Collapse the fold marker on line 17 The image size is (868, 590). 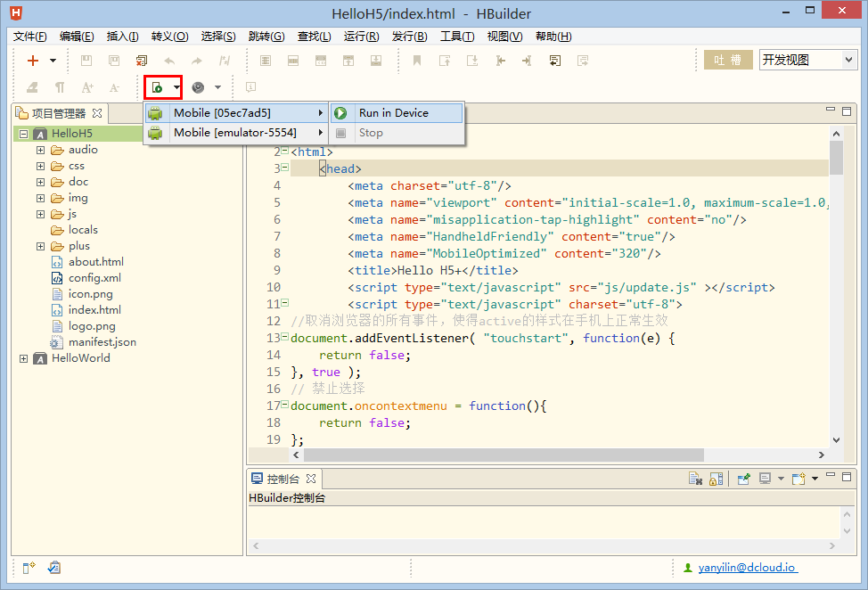tap(284, 405)
